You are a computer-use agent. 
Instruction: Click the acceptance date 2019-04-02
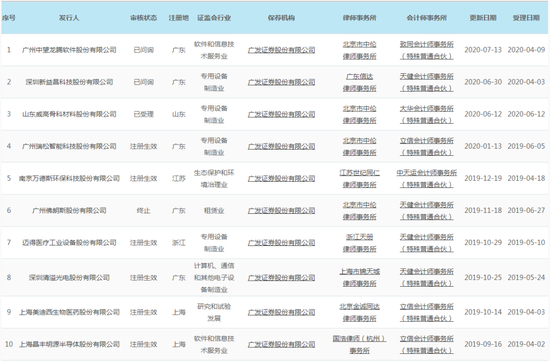[x=526, y=345]
